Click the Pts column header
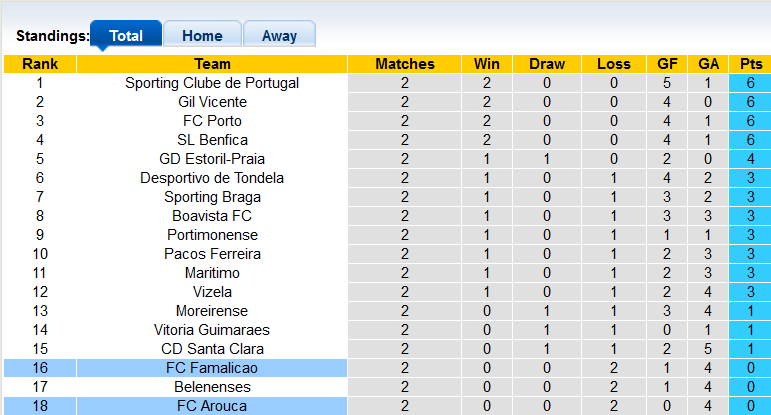The height and width of the screenshot is (415, 771). pyautogui.click(x=750, y=64)
